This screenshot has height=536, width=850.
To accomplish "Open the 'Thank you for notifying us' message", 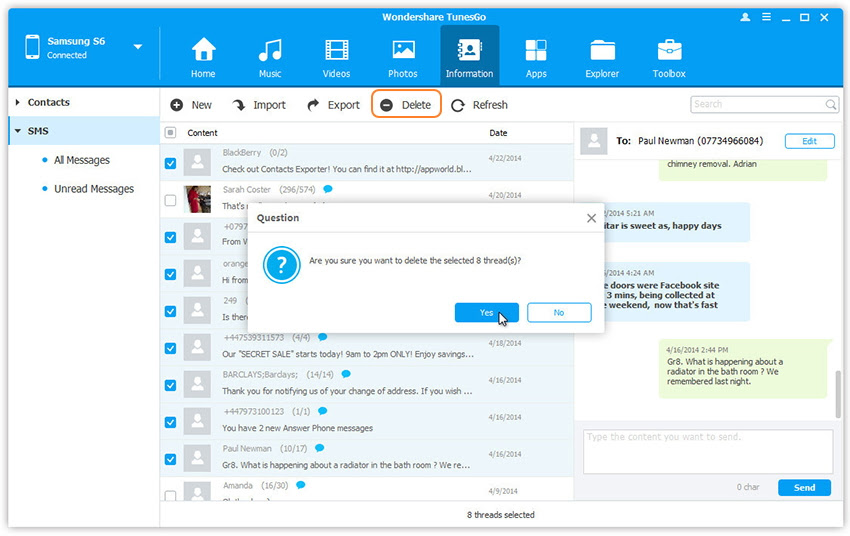I will [347, 391].
